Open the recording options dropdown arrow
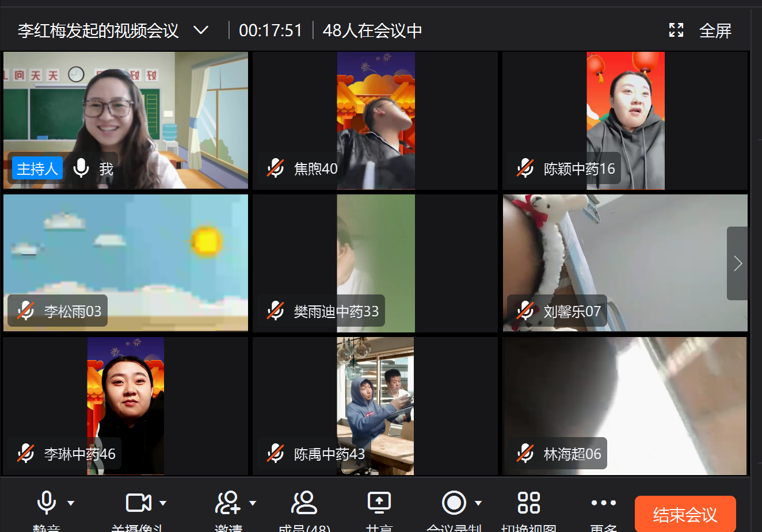This screenshot has width=762, height=532. click(478, 503)
